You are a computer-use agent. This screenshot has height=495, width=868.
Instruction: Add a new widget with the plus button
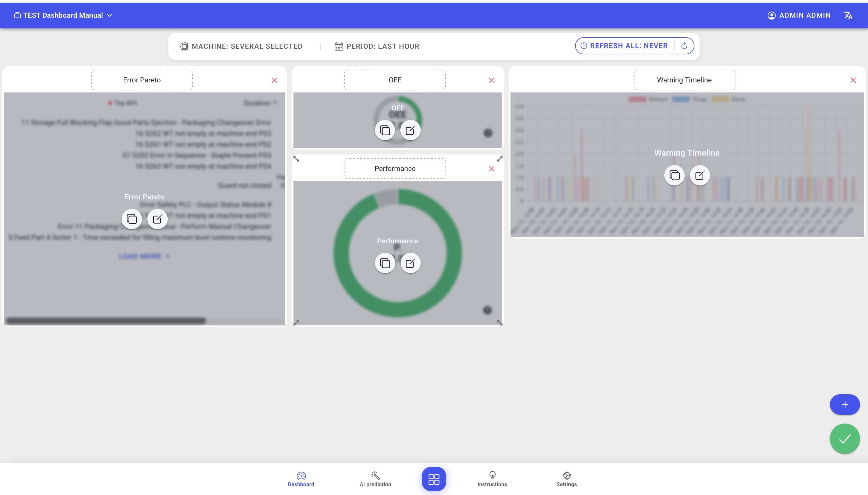coord(845,405)
